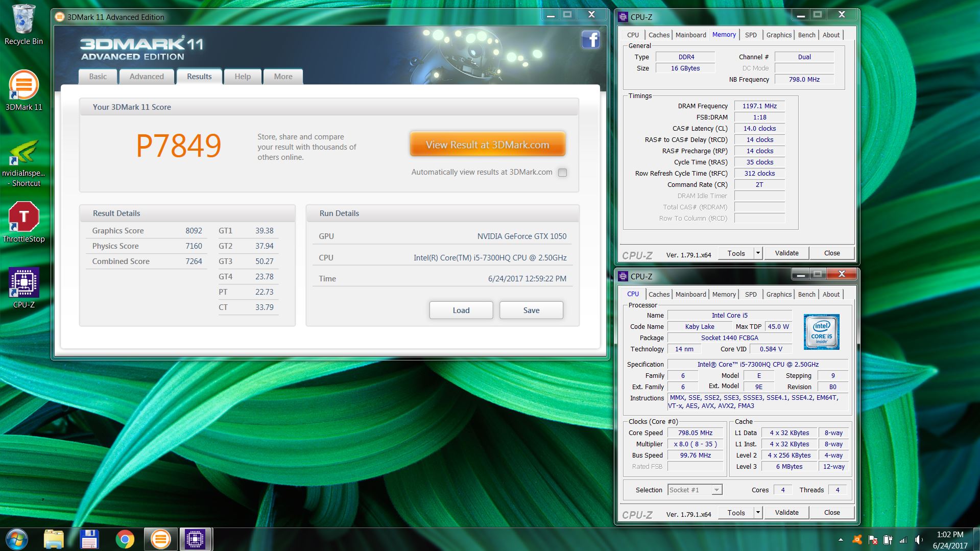980x551 pixels.
Task: Open CPU tab in upper CPU-Z window
Action: click(633, 35)
